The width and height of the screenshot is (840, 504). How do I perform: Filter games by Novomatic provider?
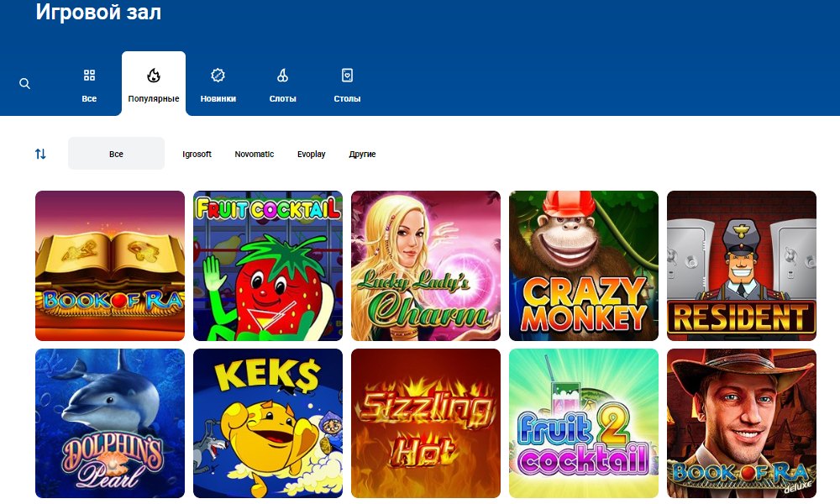coord(254,155)
